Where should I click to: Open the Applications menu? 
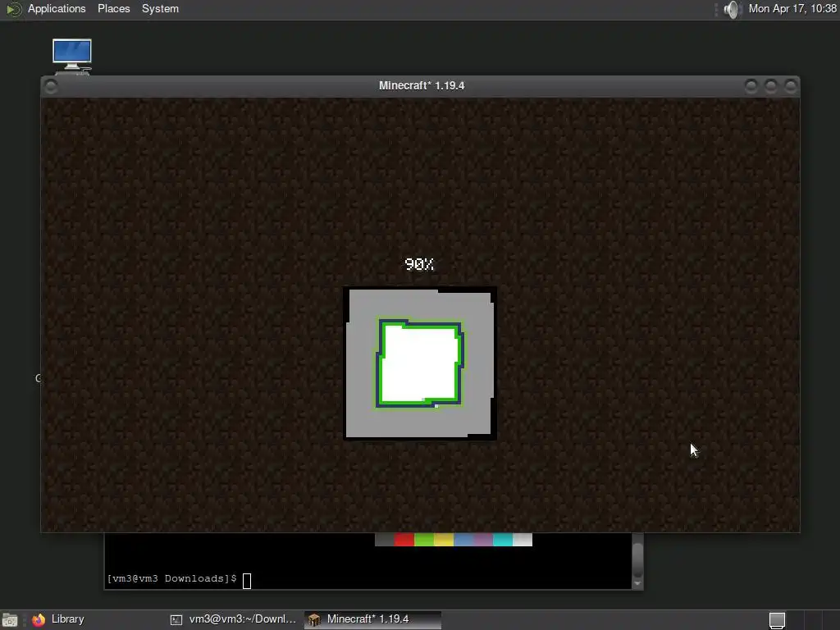click(x=57, y=9)
